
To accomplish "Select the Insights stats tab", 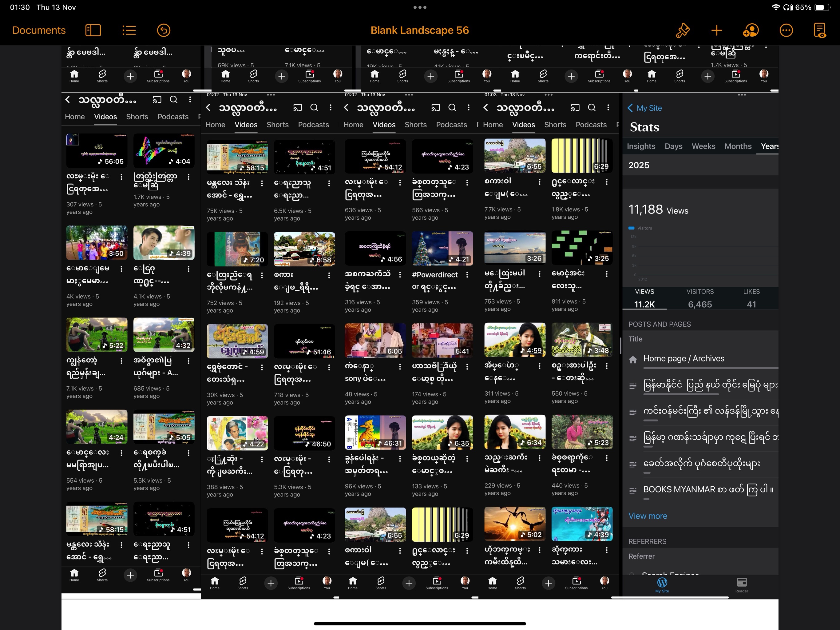I will [x=641, y=146].
